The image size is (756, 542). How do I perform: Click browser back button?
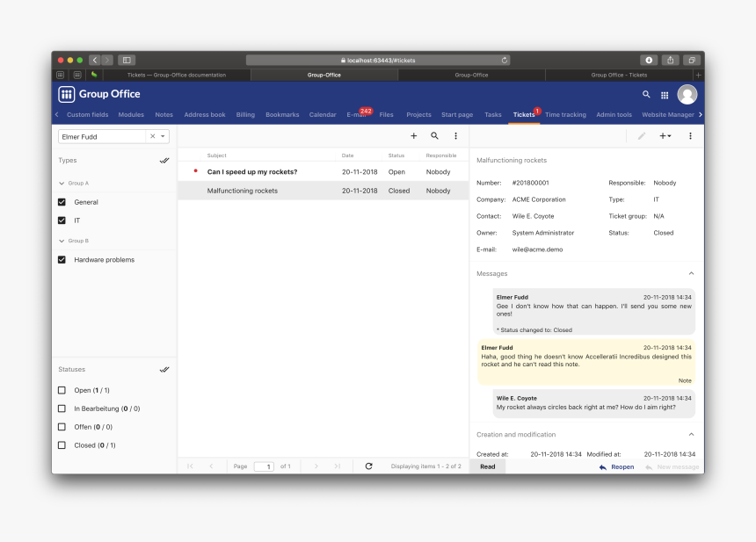95,61
